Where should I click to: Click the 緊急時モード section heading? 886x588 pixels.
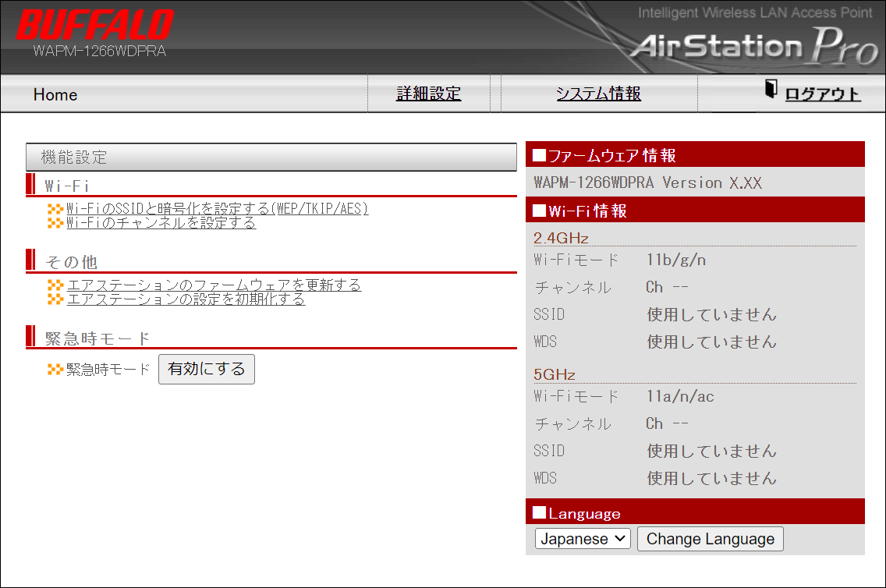(97, 338)
